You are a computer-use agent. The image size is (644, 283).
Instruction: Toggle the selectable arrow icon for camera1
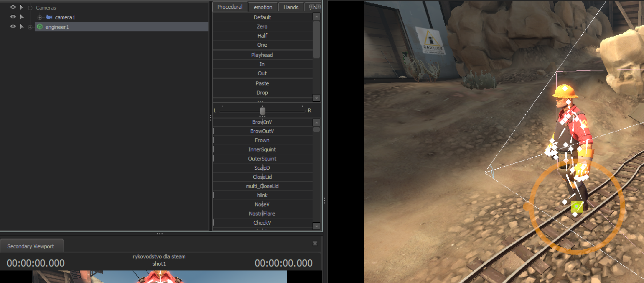(x=22, y=17)
